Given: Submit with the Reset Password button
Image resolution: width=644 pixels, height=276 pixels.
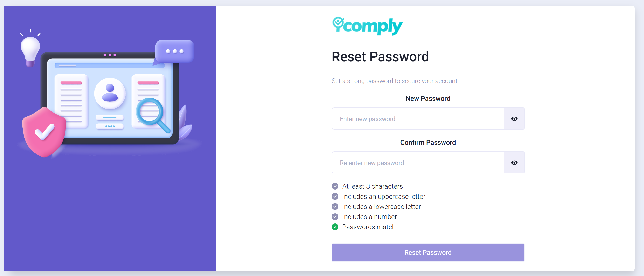Looking at the screenshot, I should point(428,253).
